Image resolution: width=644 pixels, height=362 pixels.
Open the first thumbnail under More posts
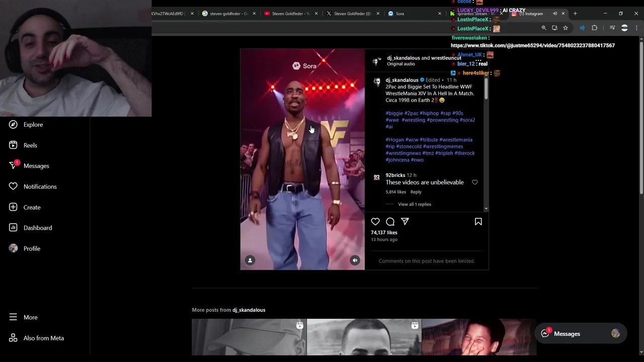[249, 337]
